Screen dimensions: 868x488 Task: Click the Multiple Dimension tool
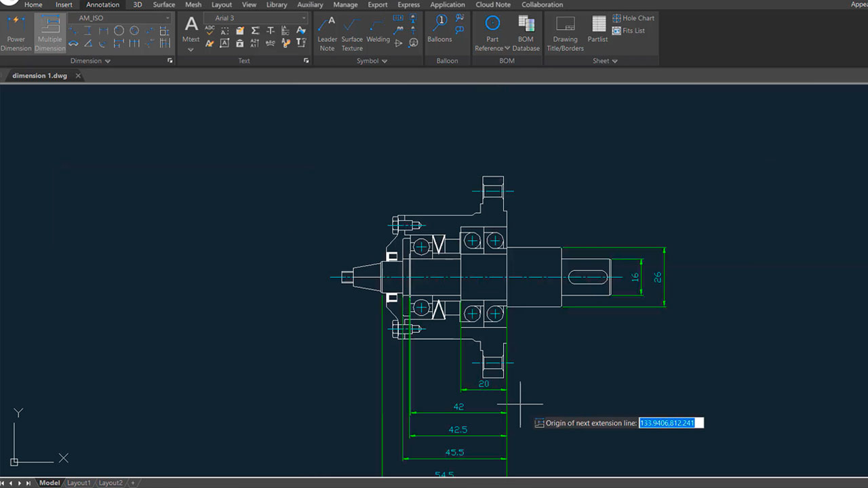pos(50,33)
